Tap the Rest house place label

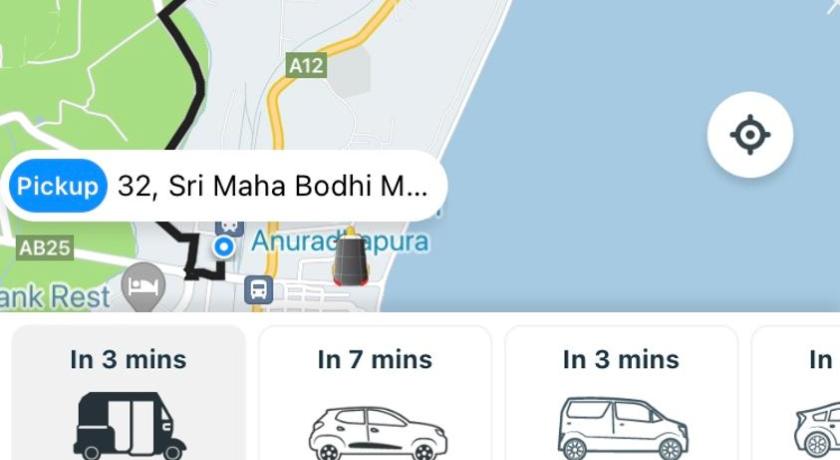click(x=55, y=297)
